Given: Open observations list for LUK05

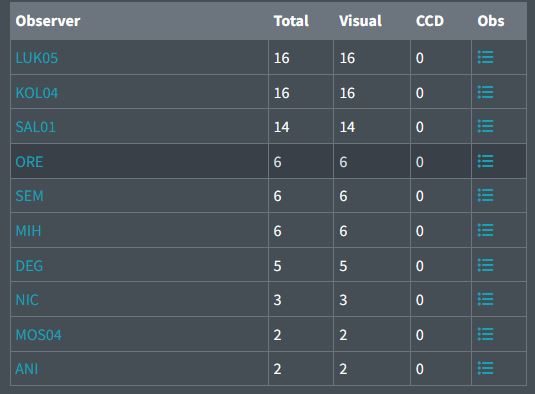Looking at the screenshot, I should (x=485, y=57).
